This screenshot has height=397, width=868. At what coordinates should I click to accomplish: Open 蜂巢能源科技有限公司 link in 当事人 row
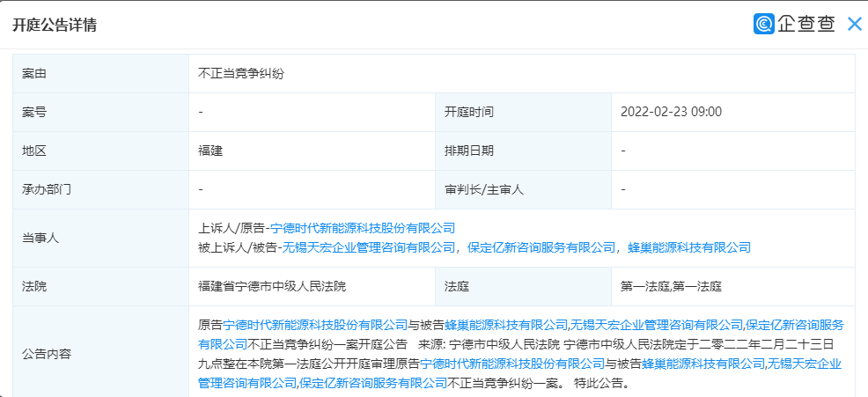689,247
